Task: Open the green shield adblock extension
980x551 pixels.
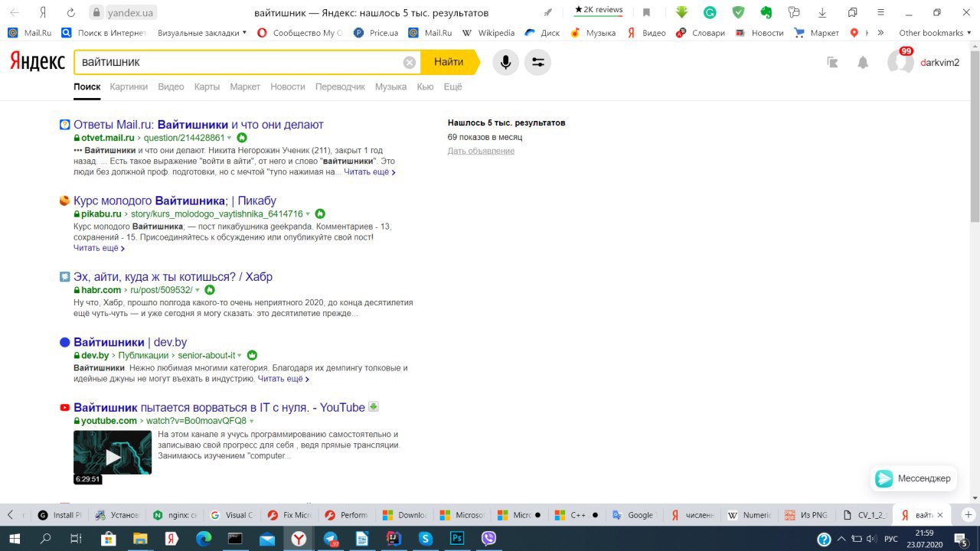Action: click(x=738, y=12)
